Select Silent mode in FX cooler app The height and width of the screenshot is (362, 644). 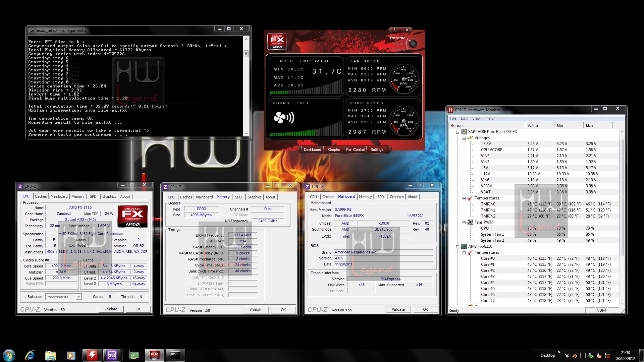pyautogui.click(x=398, y=44)
